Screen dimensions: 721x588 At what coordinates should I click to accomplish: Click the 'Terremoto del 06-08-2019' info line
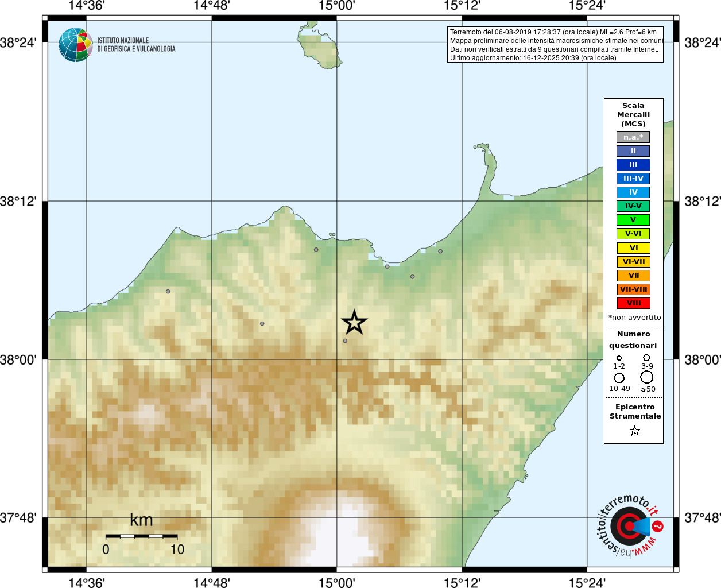click(553, 32)
